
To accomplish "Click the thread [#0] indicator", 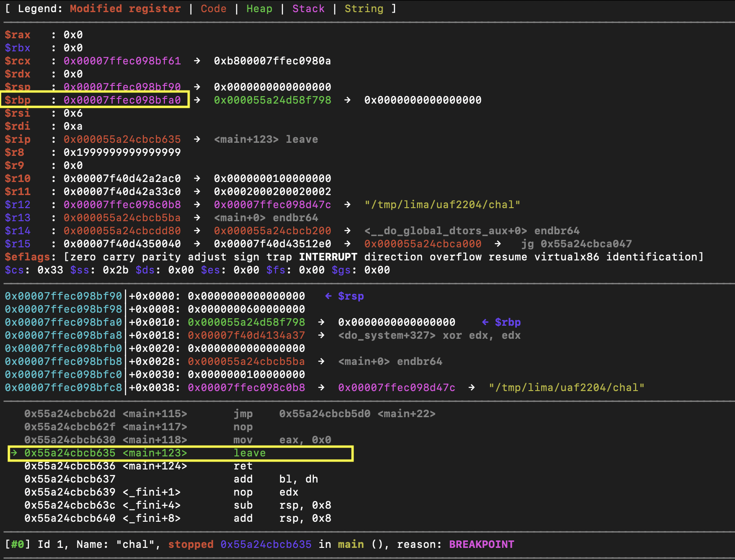I will coord(18,545).
